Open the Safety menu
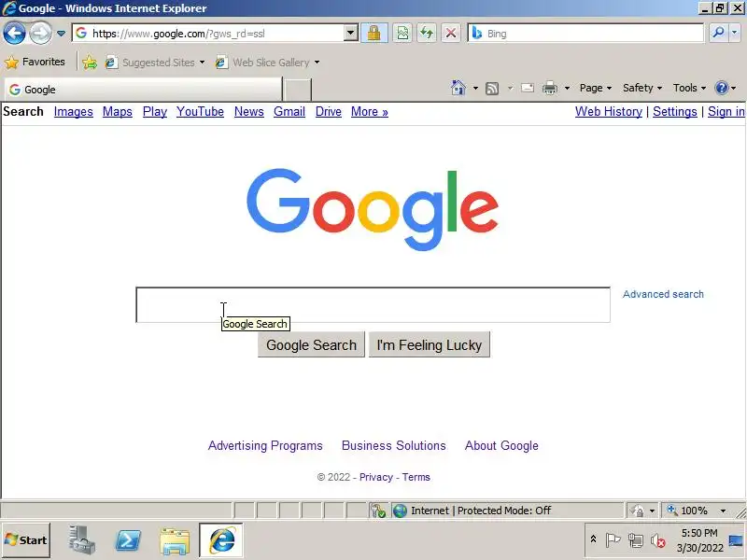 pyautogui.click(x=642, y=88)
